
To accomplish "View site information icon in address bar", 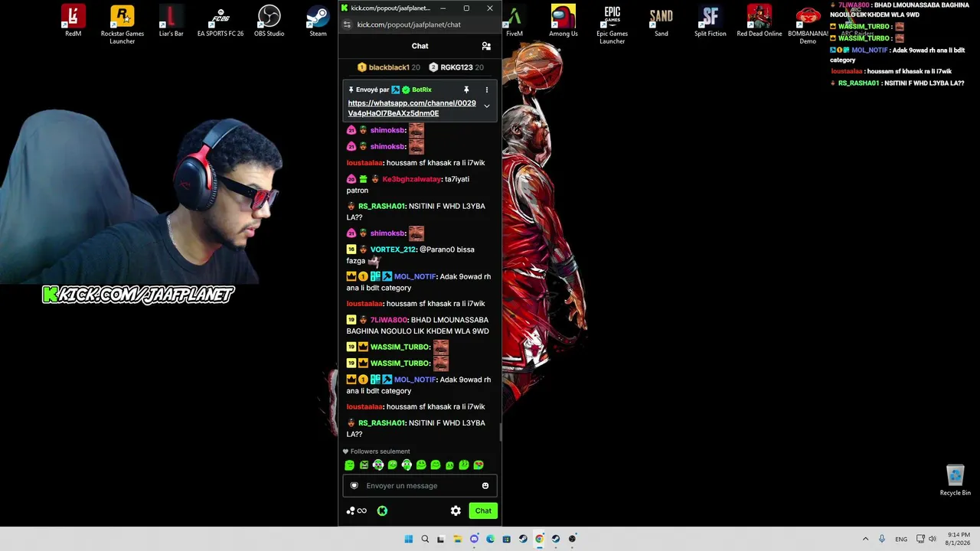I will [347, 24].
